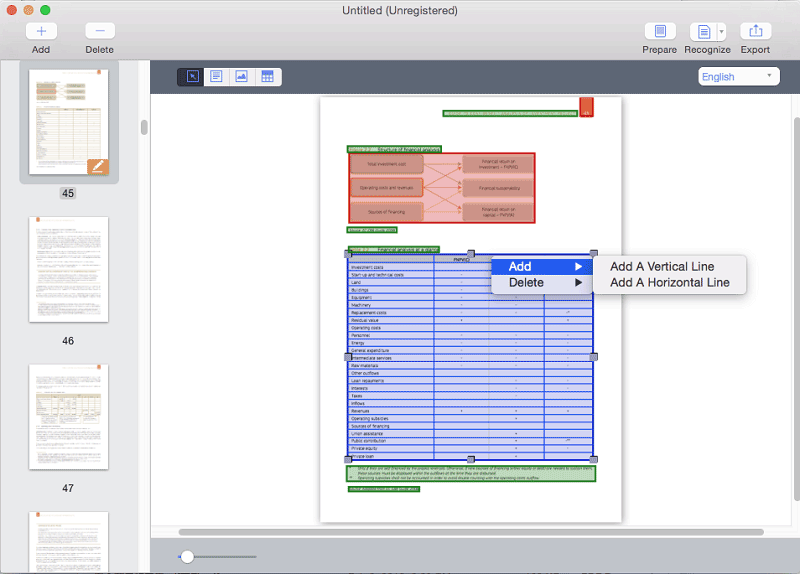Viewport: 800px width, 574px height.
Task: Select the text zone tool icon
Action: click(x=216, y=77)
